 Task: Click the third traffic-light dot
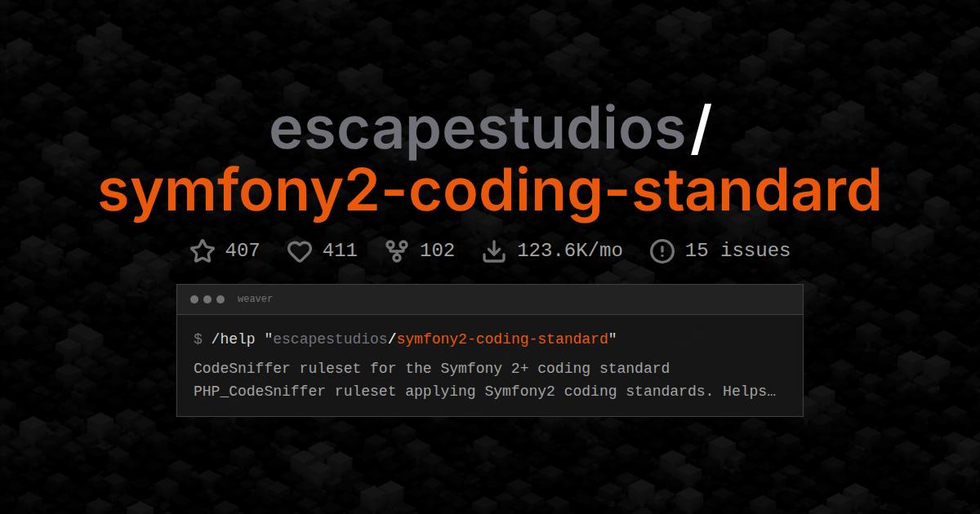[219, 299]
